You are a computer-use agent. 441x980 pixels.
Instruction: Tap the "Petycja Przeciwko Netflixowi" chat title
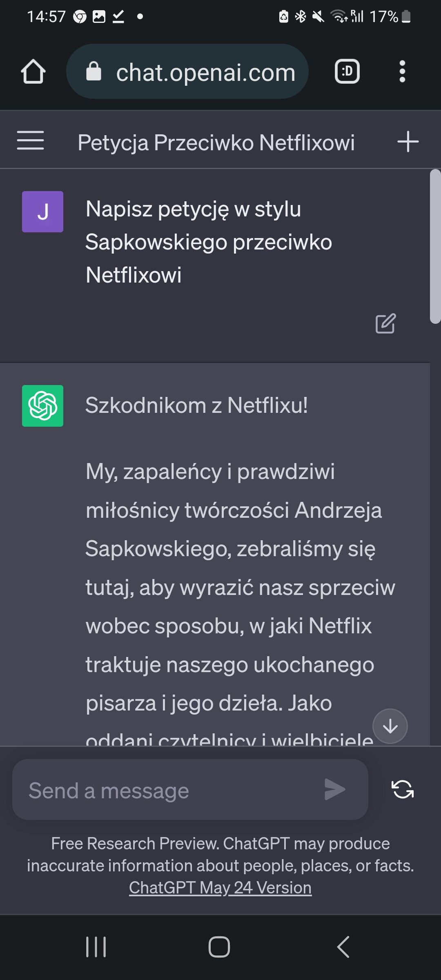[216, 143]
